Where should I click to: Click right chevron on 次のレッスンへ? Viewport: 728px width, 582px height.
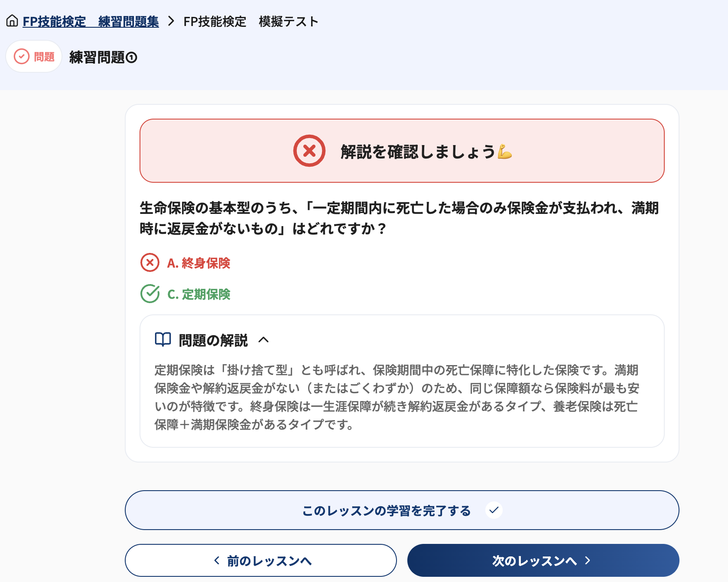tap(588, 560)
